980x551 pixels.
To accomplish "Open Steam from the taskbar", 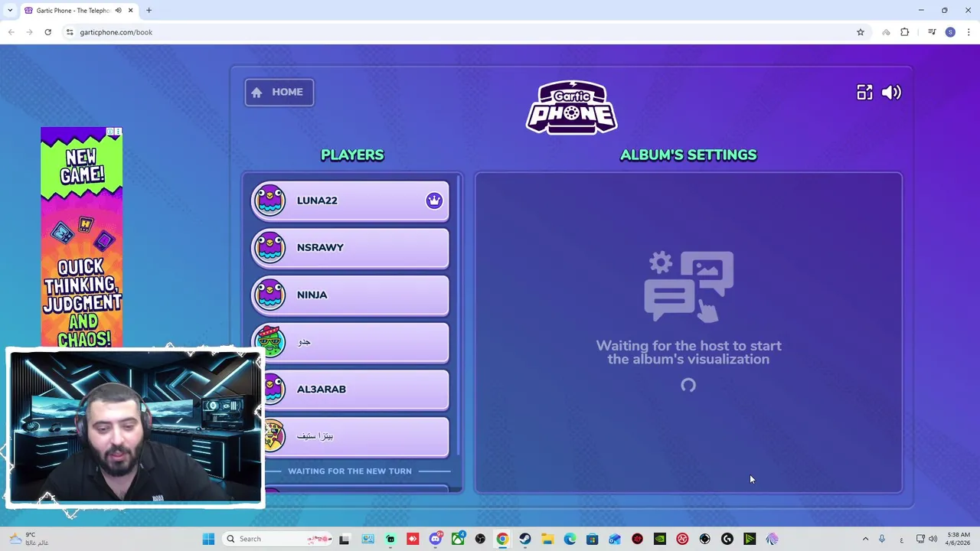I will click(x=525, y=539).
